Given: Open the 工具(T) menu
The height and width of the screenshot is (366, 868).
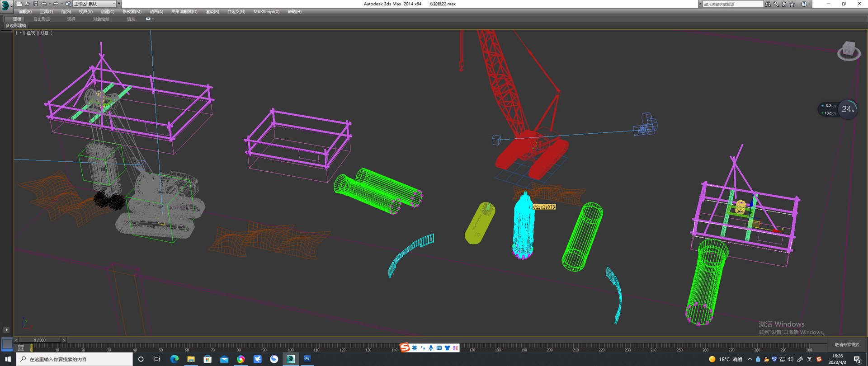Looking at the screenshot, I should pos(46,12).
